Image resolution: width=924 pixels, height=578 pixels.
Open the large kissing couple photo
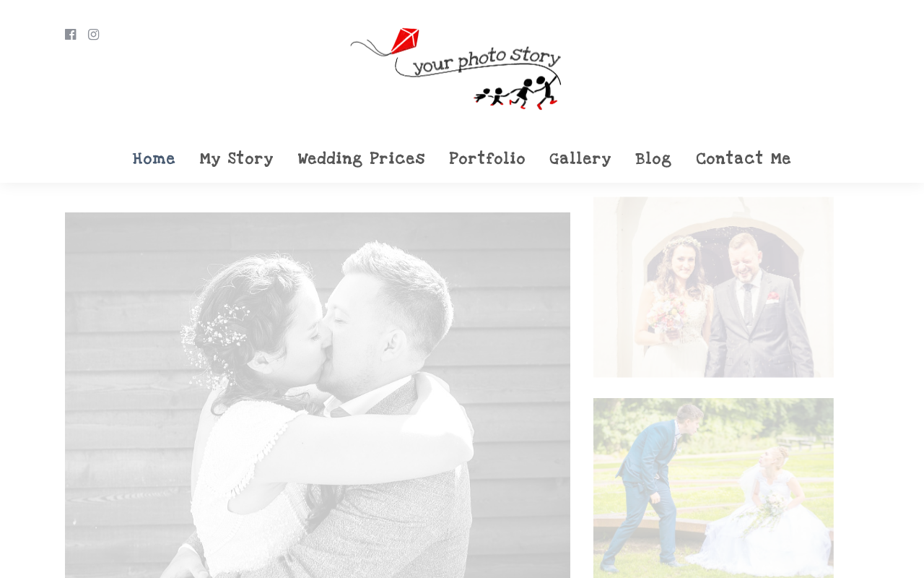[x=318, y=395]
